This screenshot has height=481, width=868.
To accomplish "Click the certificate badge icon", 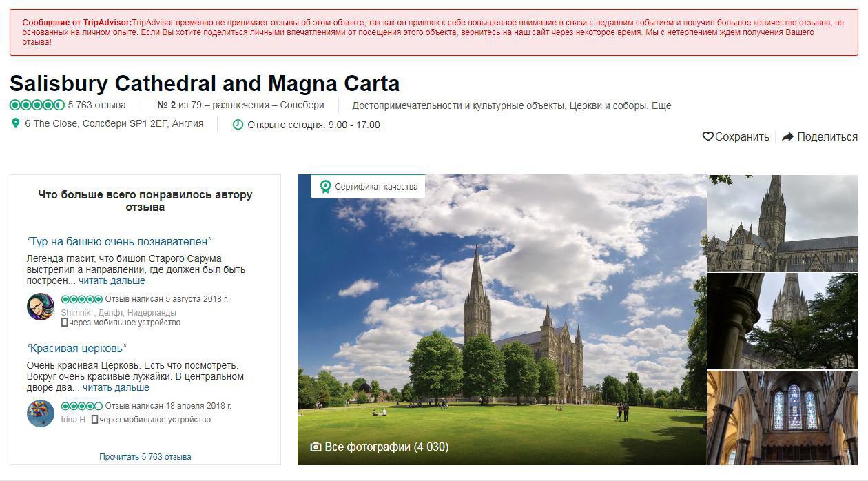I will (325, 187).
